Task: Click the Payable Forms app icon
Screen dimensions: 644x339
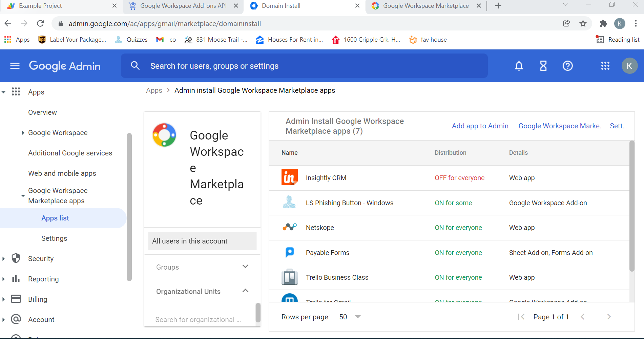Action: [290, 252]
